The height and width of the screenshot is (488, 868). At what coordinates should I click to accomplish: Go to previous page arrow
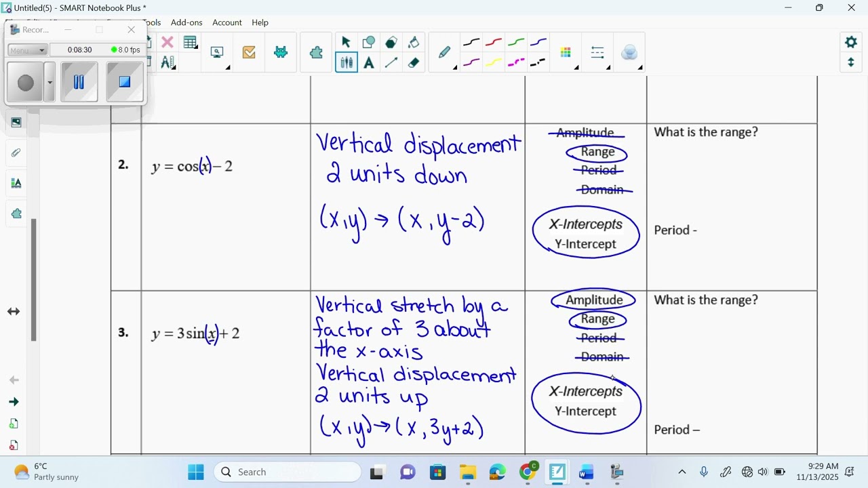(x=14, y=380)
